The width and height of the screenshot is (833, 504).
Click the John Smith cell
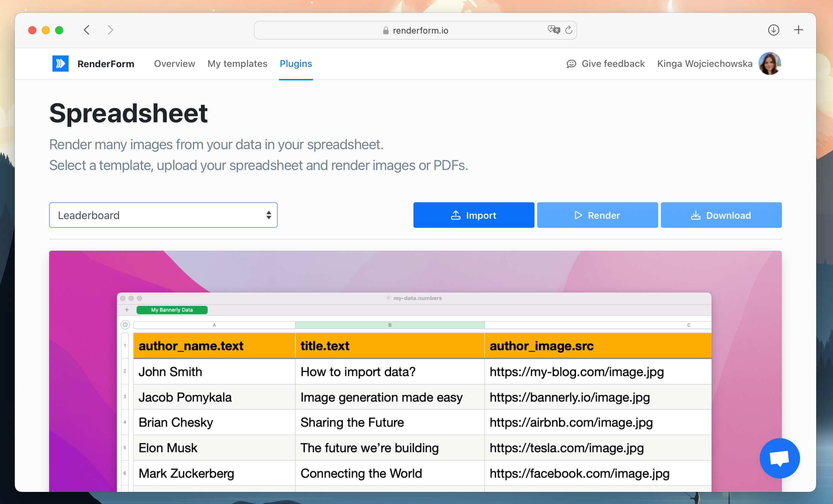tap(214, 372)
